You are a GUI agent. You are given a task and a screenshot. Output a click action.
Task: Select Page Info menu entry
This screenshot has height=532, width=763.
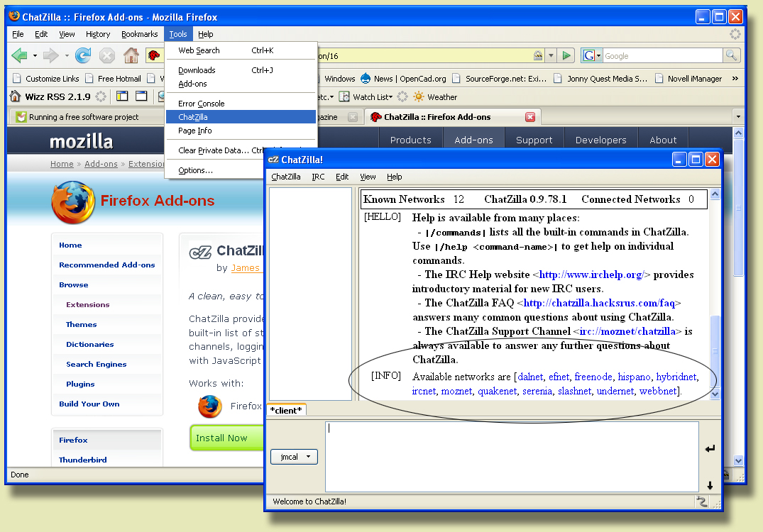[241, 131]
